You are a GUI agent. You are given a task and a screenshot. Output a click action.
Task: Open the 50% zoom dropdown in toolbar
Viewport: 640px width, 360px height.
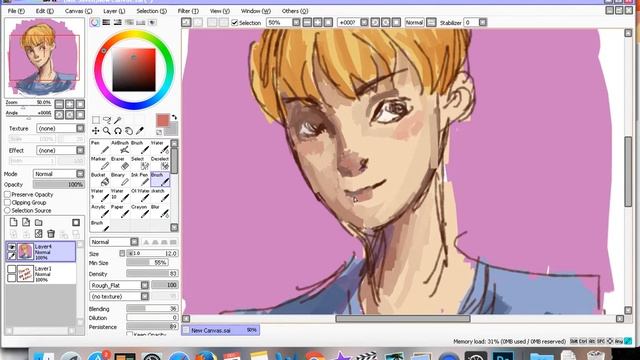(x=296, y=22)
